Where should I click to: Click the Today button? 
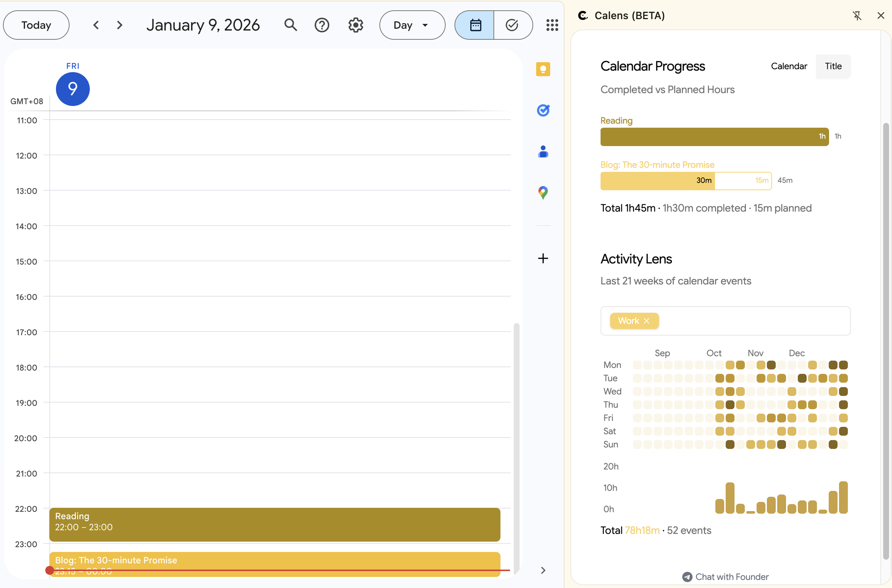point(36,25)
